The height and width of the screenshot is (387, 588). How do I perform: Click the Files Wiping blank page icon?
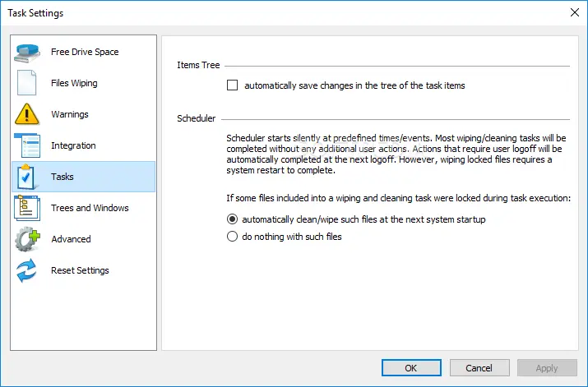(x=26, y=83)
